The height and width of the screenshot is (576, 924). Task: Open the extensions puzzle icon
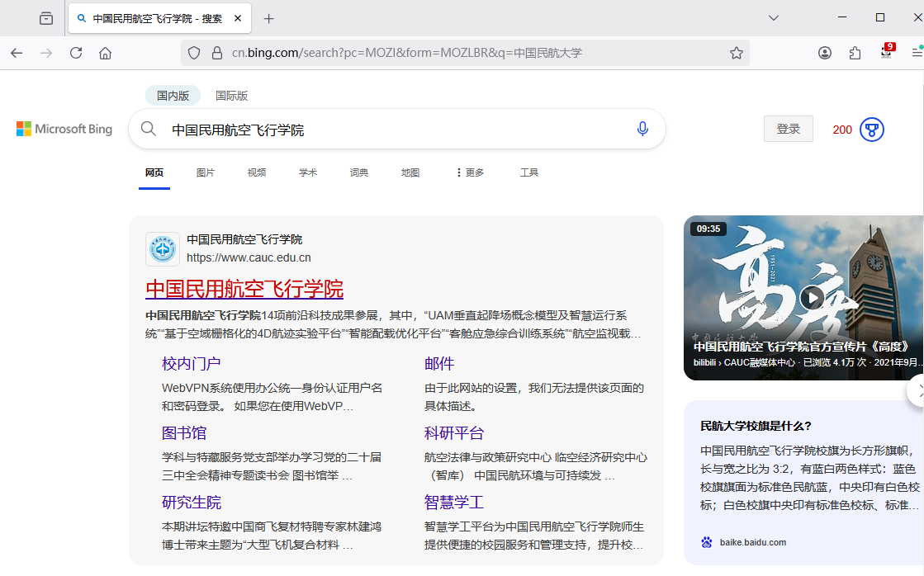click(855, 53)
